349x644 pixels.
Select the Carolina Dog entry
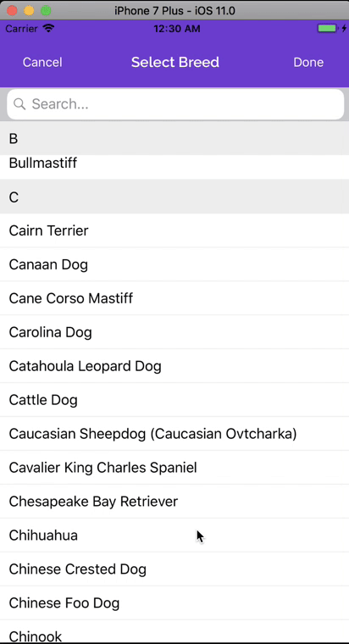tap(174, 332)
